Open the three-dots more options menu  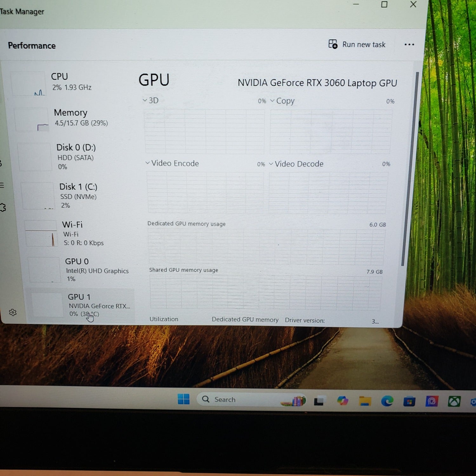409,45
